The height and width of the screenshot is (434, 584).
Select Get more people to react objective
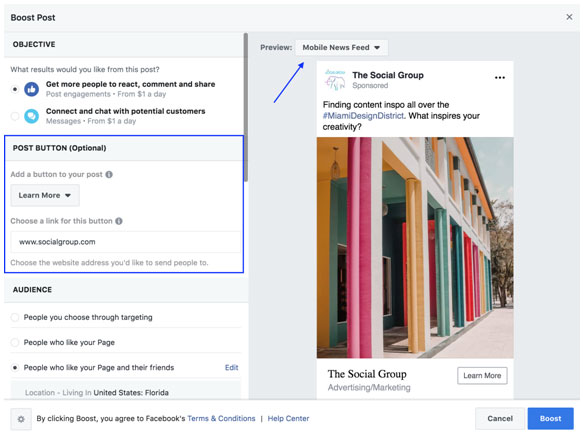(15, 89)
